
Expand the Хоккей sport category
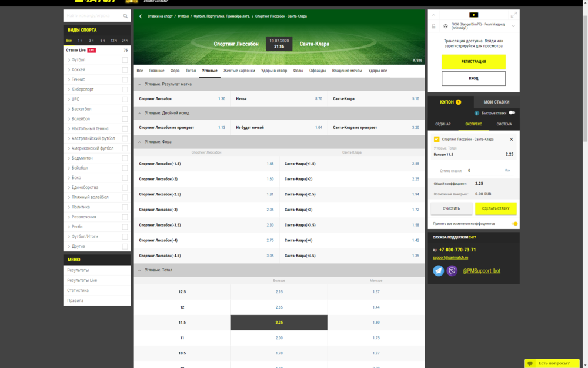(x=69, y=70)
